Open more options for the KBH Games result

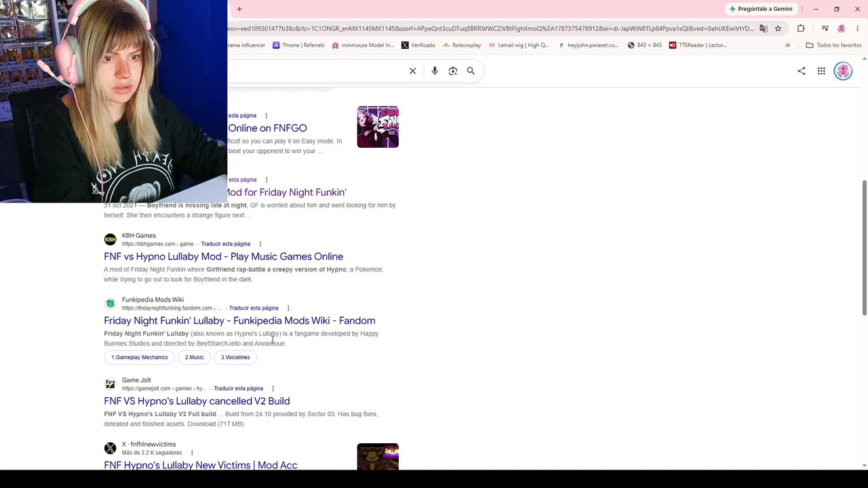[260, 244]
